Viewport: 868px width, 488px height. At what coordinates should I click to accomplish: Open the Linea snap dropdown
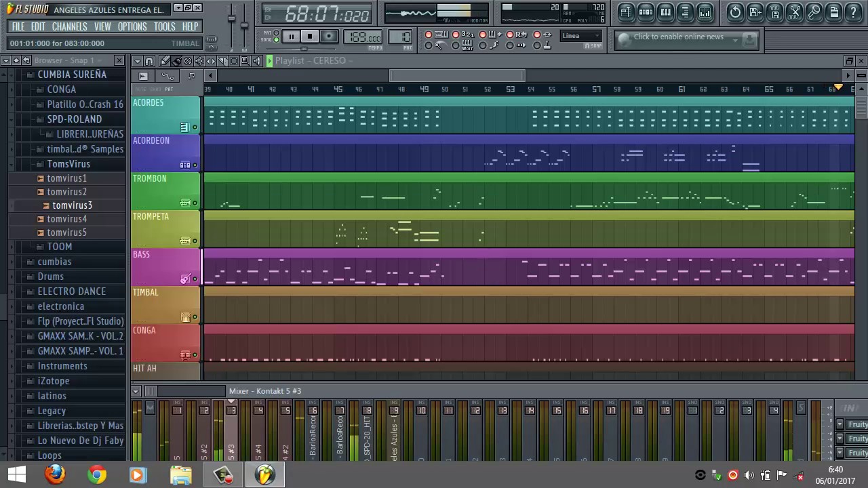581,36
